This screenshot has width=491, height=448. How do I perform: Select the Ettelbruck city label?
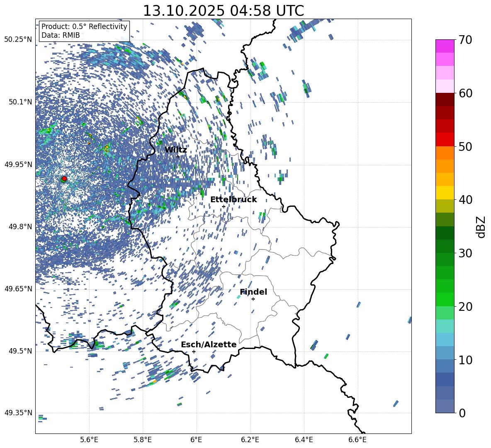tap(233, 199)
